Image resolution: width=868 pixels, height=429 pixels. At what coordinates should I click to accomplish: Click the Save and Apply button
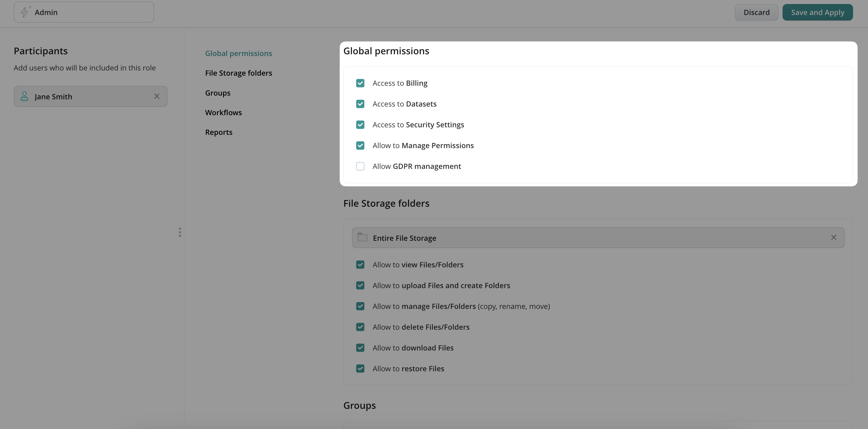(x=817, y=12)
